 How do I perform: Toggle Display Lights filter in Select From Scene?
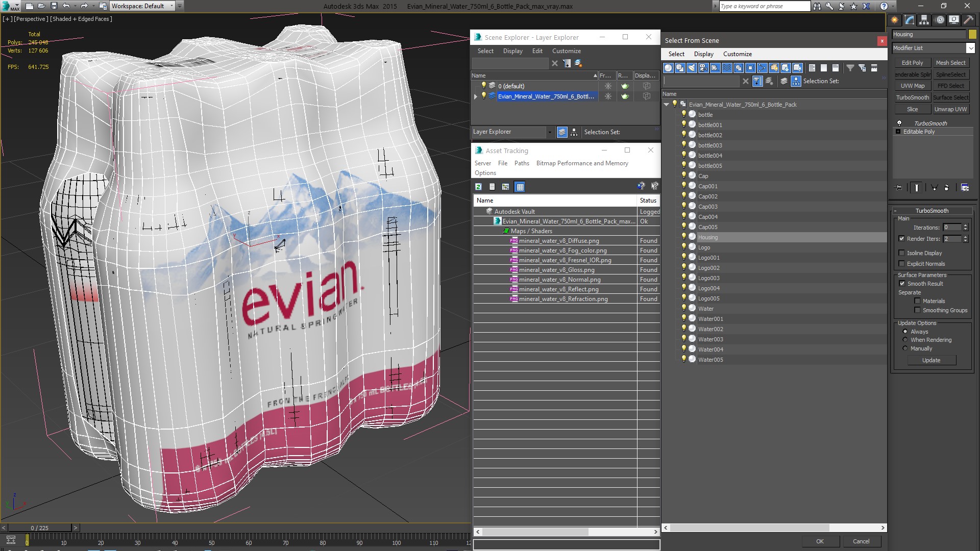(692, 68)
